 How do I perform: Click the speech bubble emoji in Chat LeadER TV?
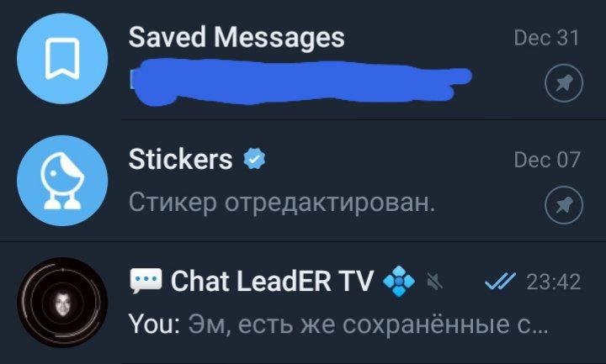tap(146, 281)
